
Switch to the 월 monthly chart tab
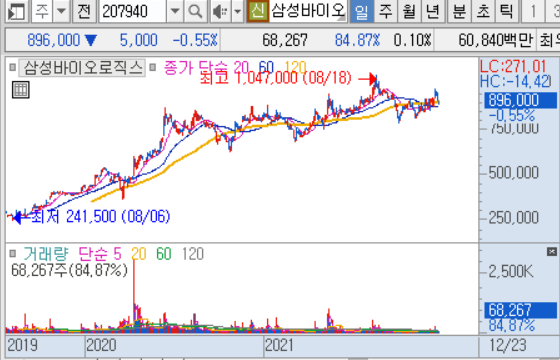point(409,11)
